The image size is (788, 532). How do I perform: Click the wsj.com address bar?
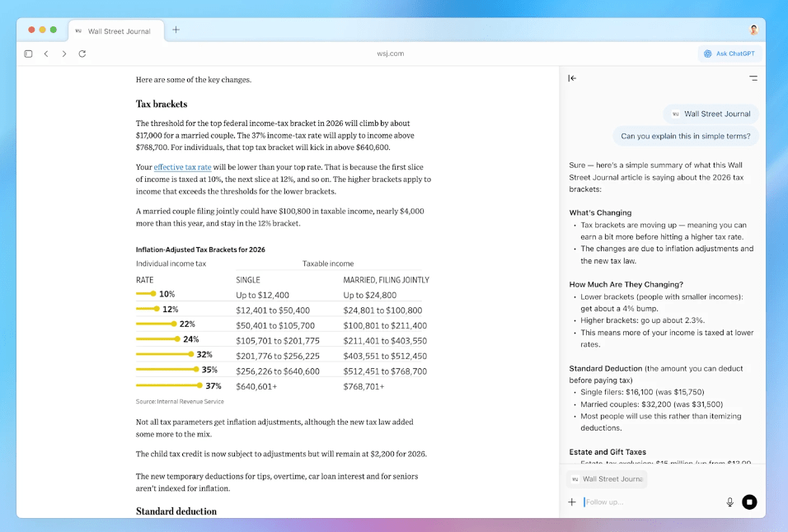(390, 53)
